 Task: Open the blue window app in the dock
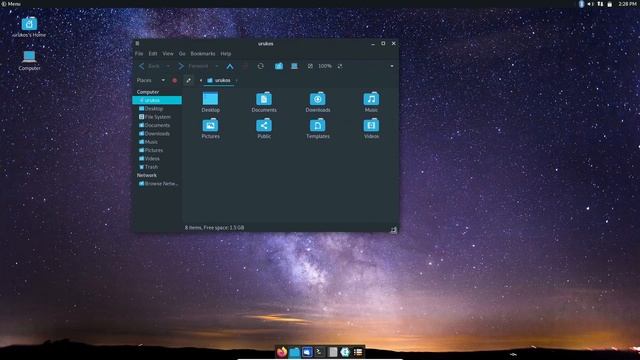click(x=307, y=352)
